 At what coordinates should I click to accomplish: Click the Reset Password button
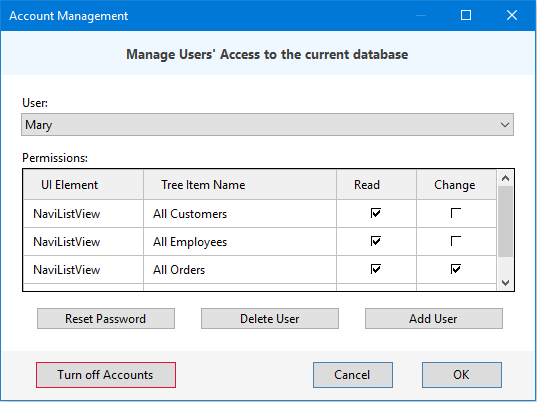[x=106, y=318]
